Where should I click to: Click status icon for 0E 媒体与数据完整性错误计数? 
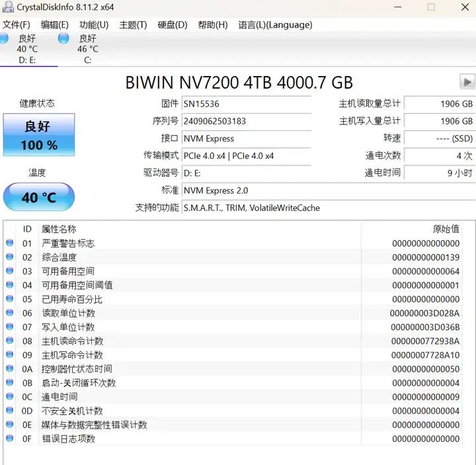click(x=10, y=424)
